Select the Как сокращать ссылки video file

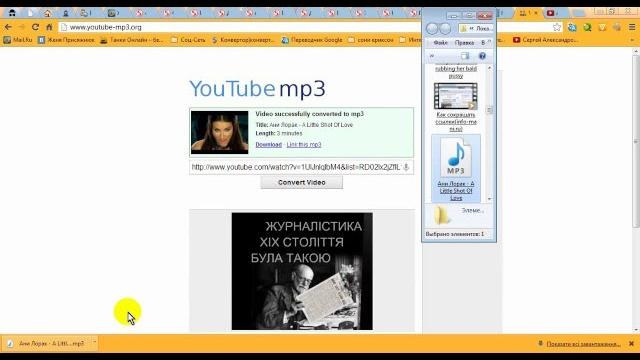(456, 107)
